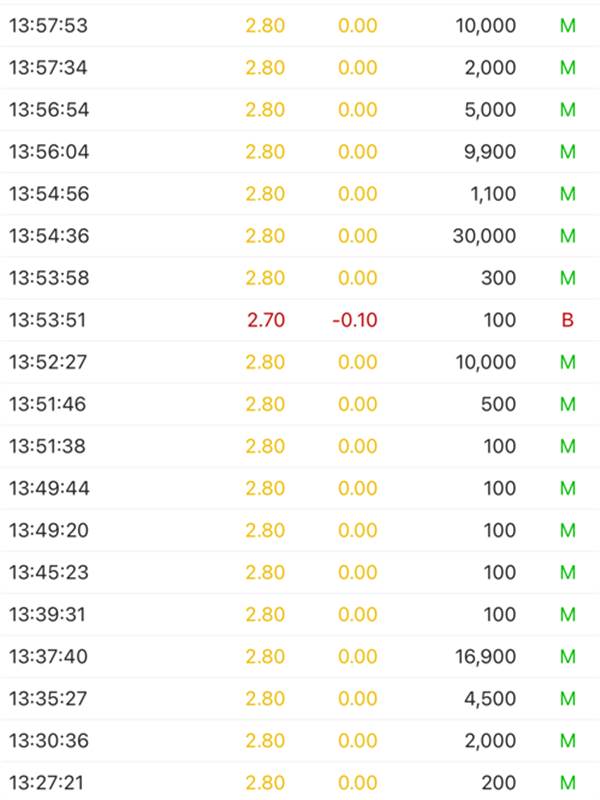Select the 500 volume trade at 13:51:46
600x800 pixels.
[x=300, y=404]
